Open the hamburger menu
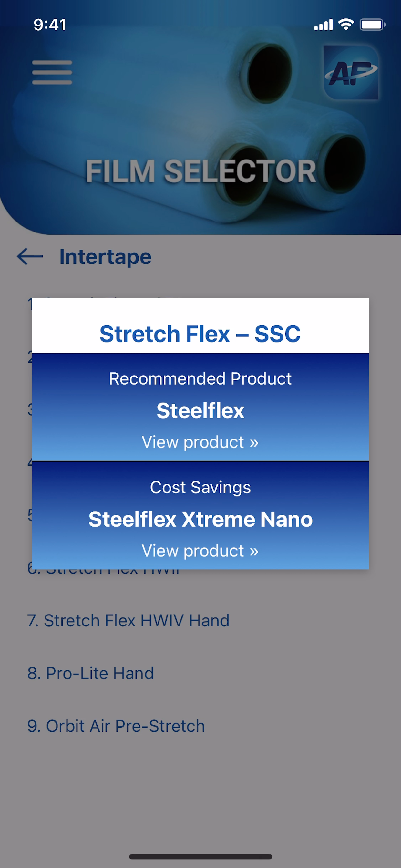 tap(52, 72)
